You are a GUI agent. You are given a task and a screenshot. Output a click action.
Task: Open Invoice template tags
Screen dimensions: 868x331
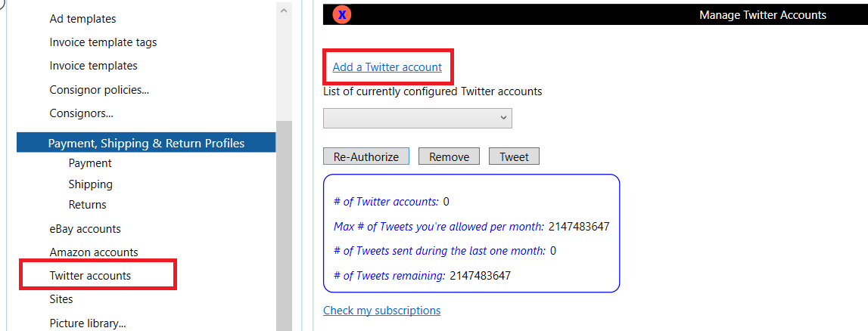tap(103, 42)
